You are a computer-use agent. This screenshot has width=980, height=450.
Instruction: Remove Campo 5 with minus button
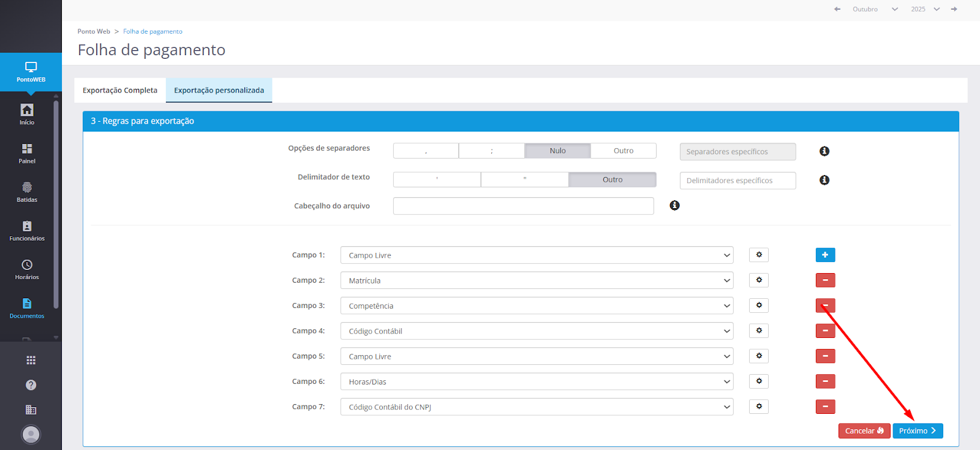tap(825, 356)
